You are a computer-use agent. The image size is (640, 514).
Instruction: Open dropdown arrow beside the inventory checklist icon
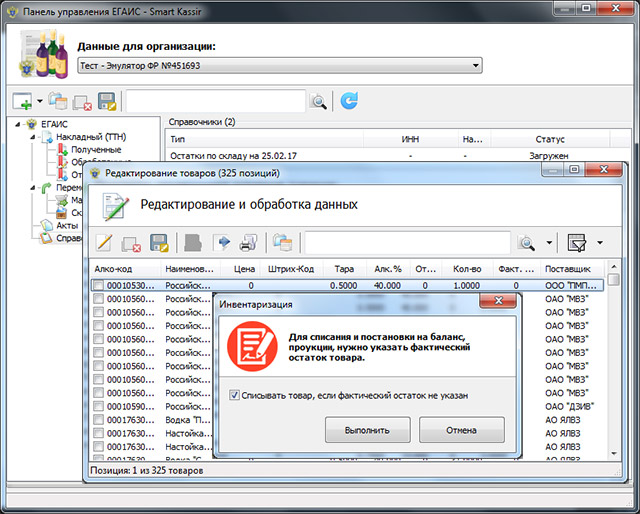(x=600, y=242)
